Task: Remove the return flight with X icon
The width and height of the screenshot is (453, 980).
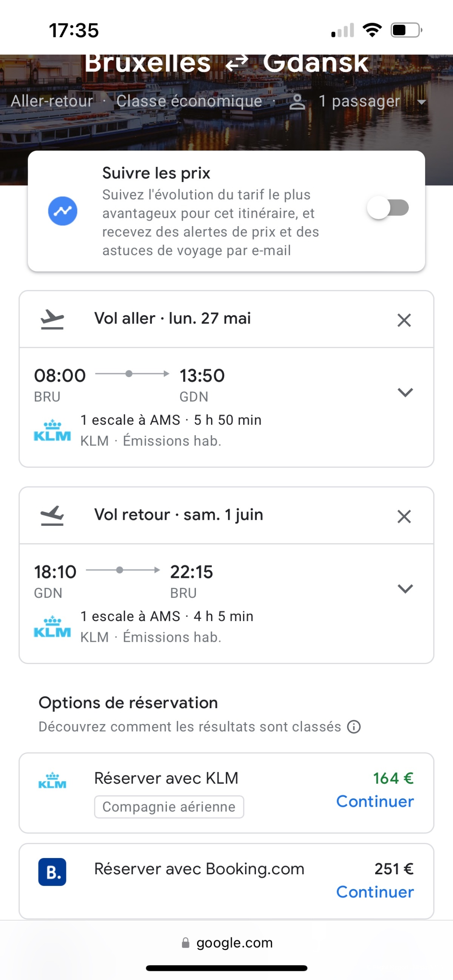Action: point(404,516)
